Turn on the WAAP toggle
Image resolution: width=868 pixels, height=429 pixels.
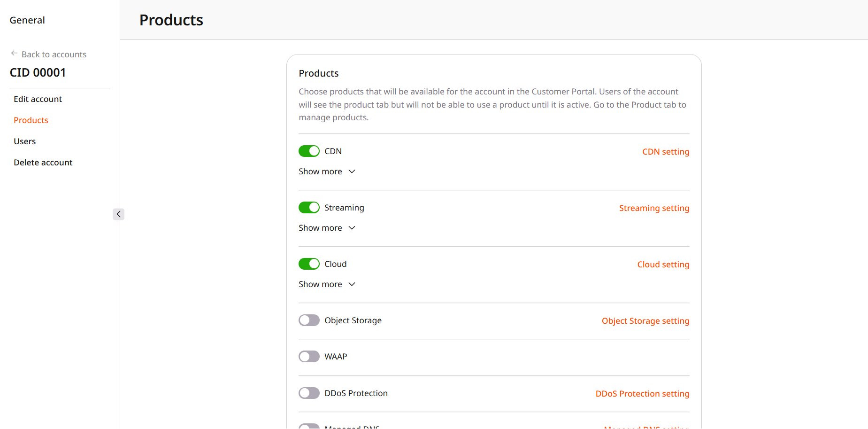(309, 357)
